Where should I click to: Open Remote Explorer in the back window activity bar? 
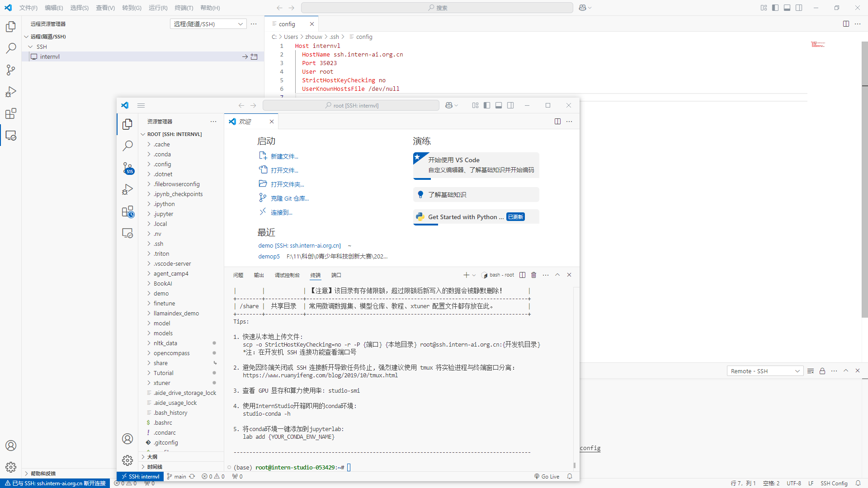tap(11, 135)
